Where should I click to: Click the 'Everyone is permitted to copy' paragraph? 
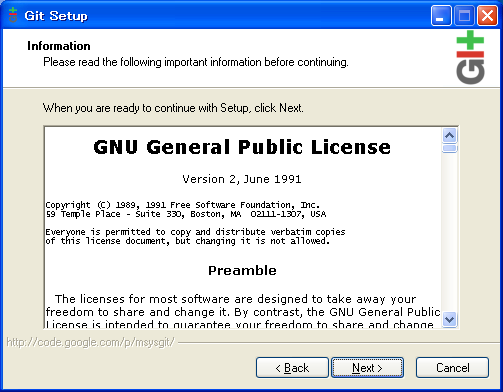point(195,236)
